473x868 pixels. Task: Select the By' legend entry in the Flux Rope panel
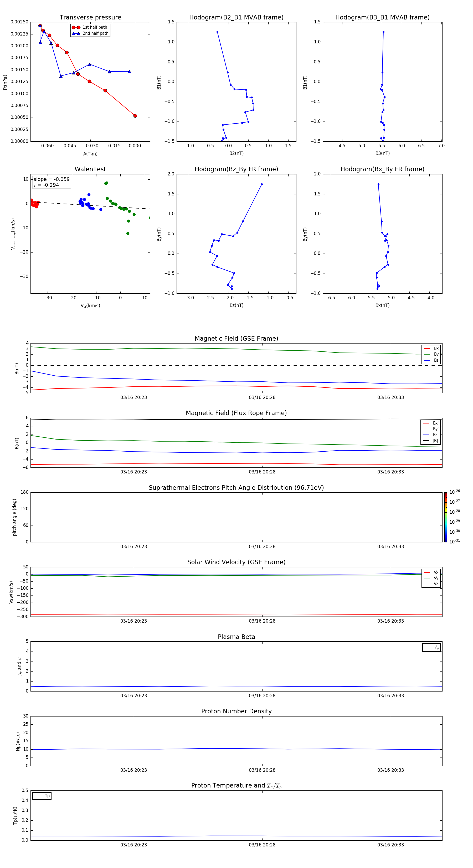[431, 429]
